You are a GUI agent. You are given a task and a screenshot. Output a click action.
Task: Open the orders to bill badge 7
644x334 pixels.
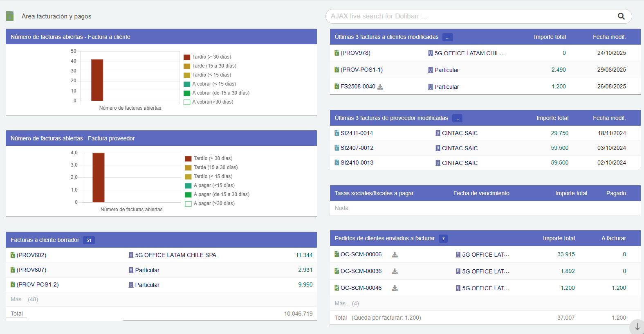tap(443, 239)
